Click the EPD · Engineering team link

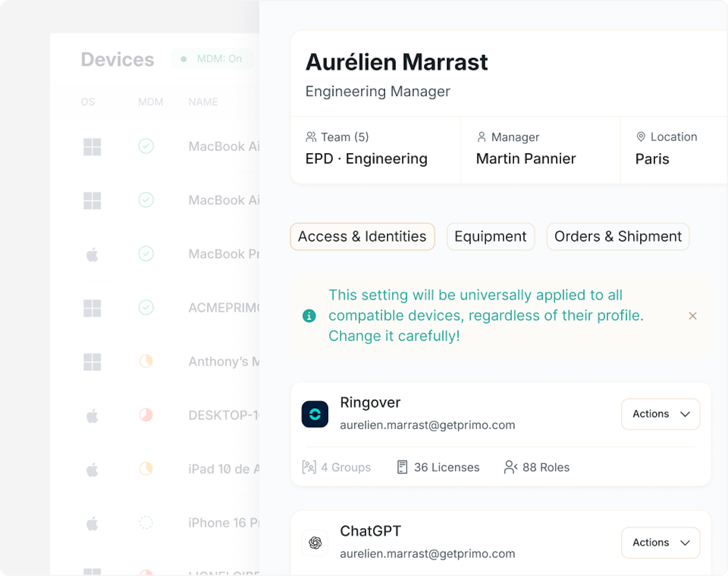(366, 159)
